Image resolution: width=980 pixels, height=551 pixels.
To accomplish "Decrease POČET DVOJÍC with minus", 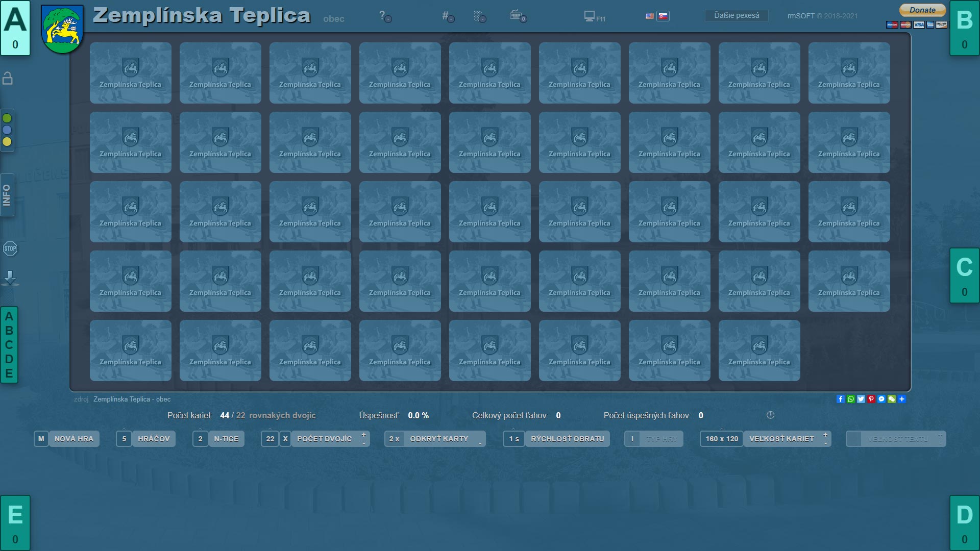I will click(x=364, y=443).
